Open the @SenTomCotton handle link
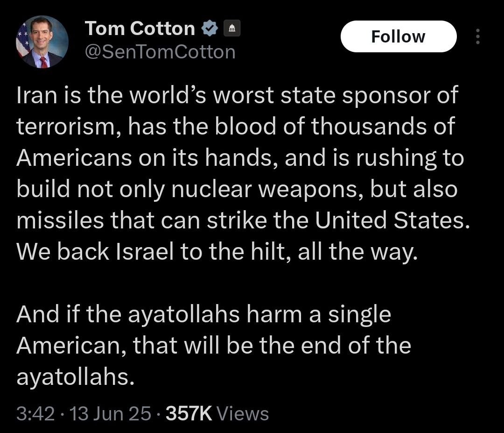Image resolution: width=504 pixels, height=433 pixels. (160, 51)
